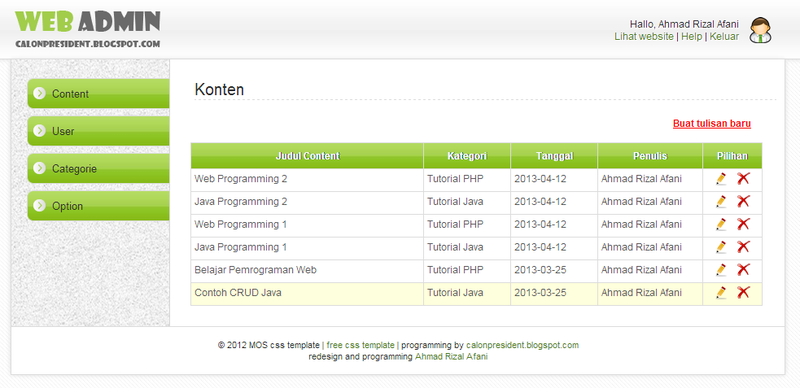Screen dimensions: 800x388
Task: Click the Pilihan column header
Action: click(732, 156)
